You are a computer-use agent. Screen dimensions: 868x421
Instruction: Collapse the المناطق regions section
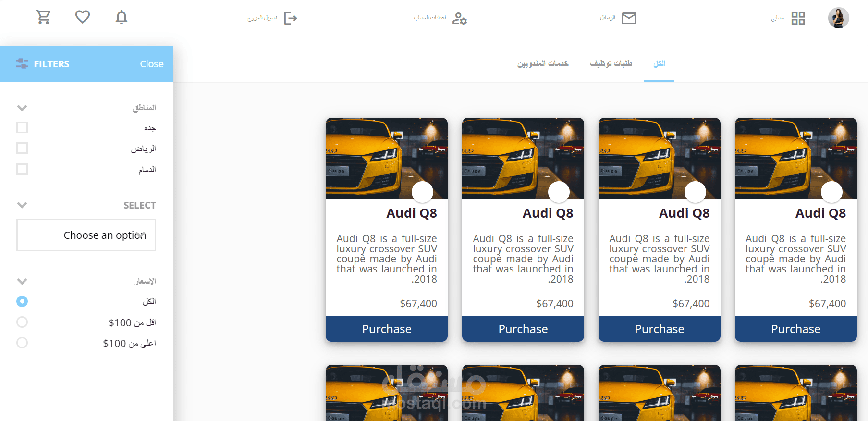tap(22, 108)
